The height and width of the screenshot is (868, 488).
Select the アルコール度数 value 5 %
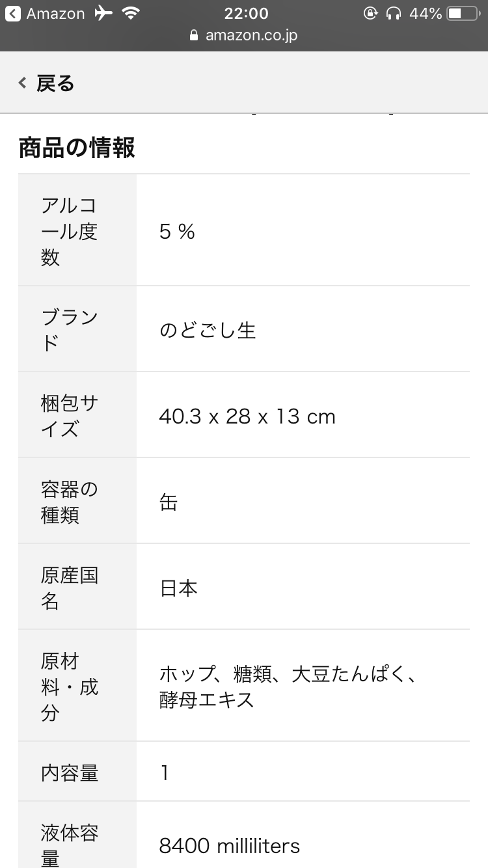click(177, 232)
